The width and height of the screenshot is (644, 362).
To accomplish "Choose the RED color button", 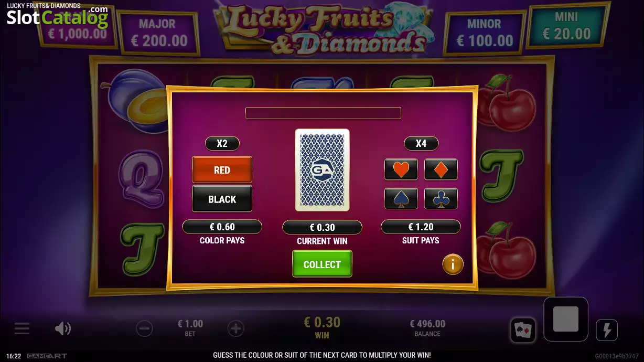I will point(222,169).
